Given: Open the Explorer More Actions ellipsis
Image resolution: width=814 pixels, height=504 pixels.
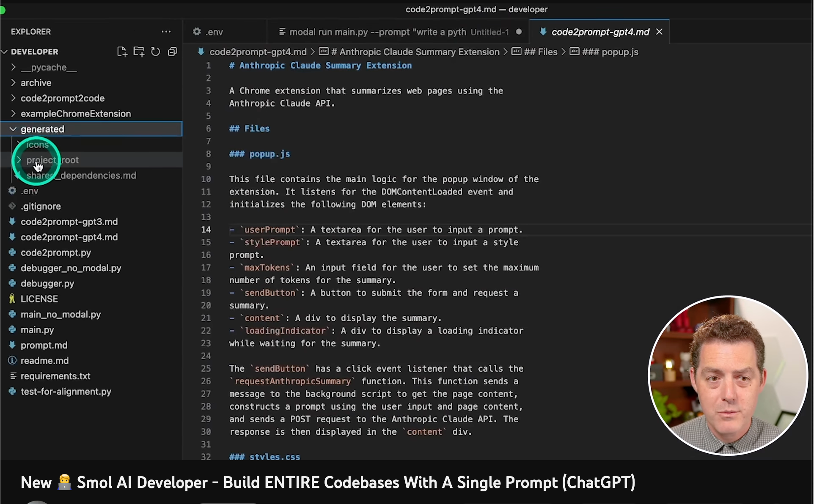Looking at the screenshot, I should click(x=166, y=31).
